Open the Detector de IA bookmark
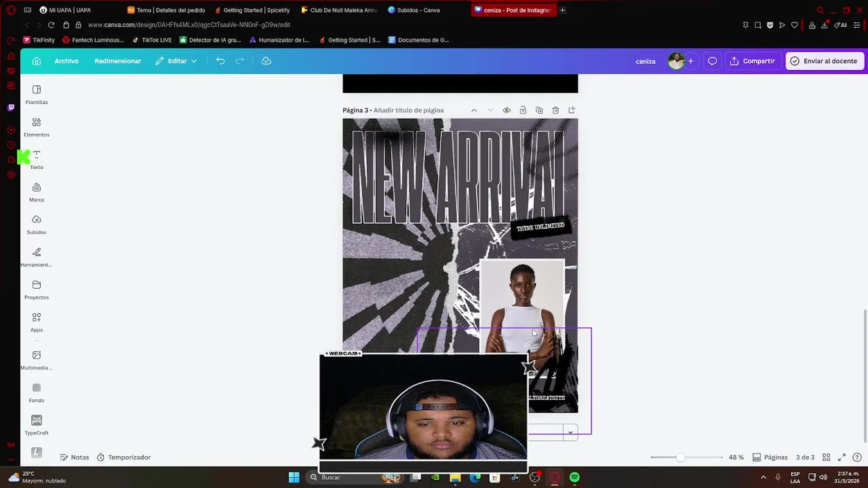 point(210,40)
